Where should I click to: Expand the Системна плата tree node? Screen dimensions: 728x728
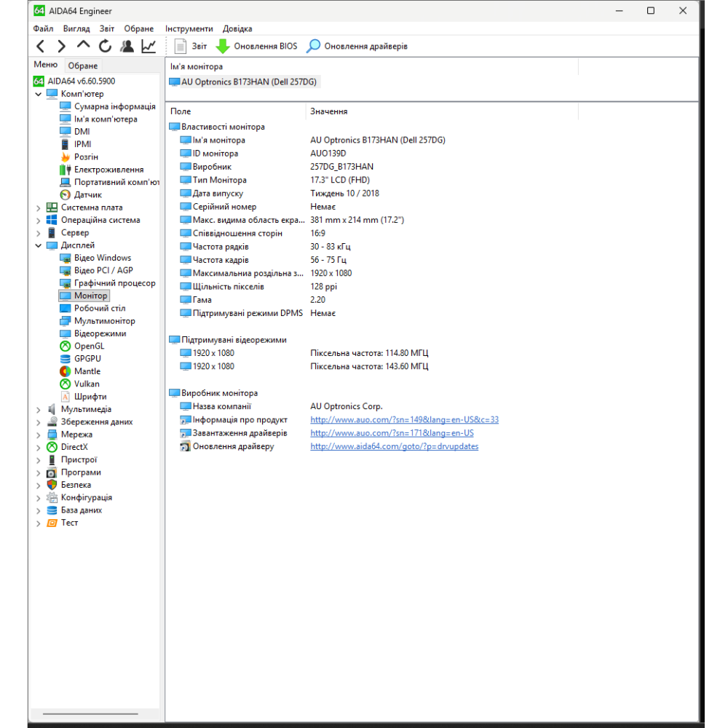(39, 207)
